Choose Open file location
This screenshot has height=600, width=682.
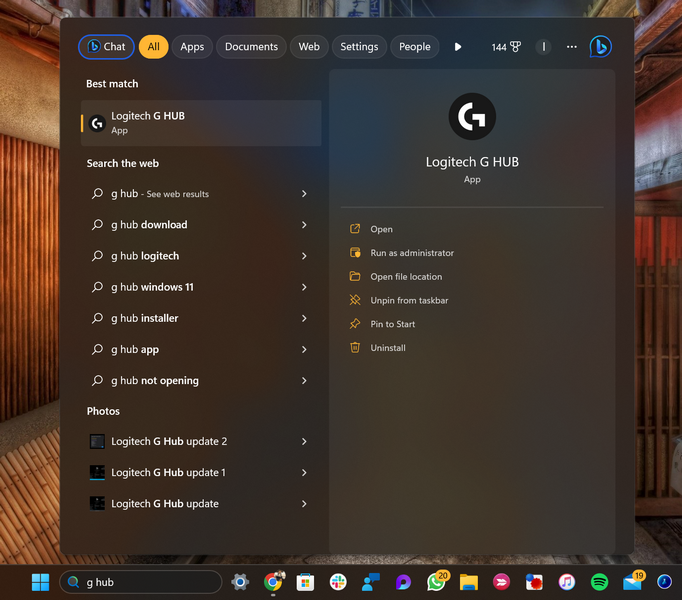point(406,277)
